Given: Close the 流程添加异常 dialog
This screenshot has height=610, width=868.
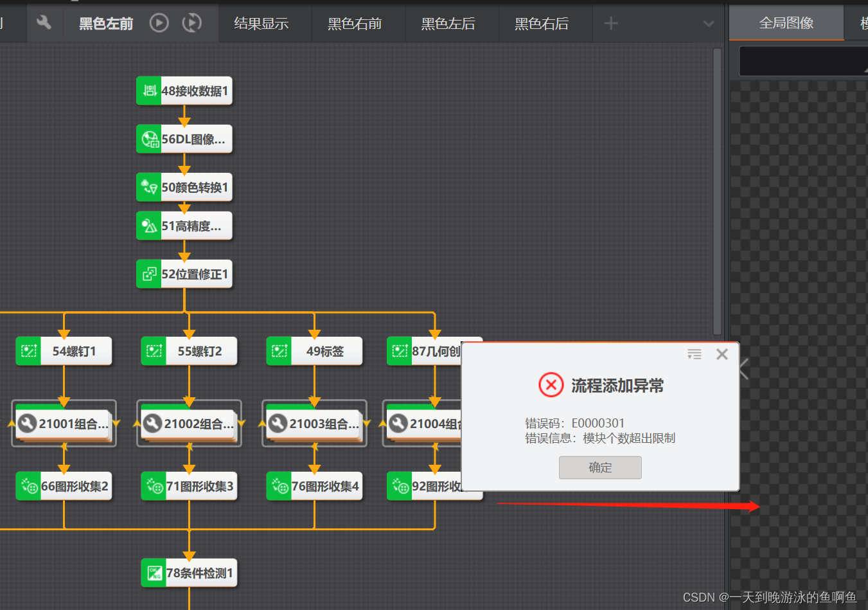Looking at the screenshot, I should coord(722,354).
